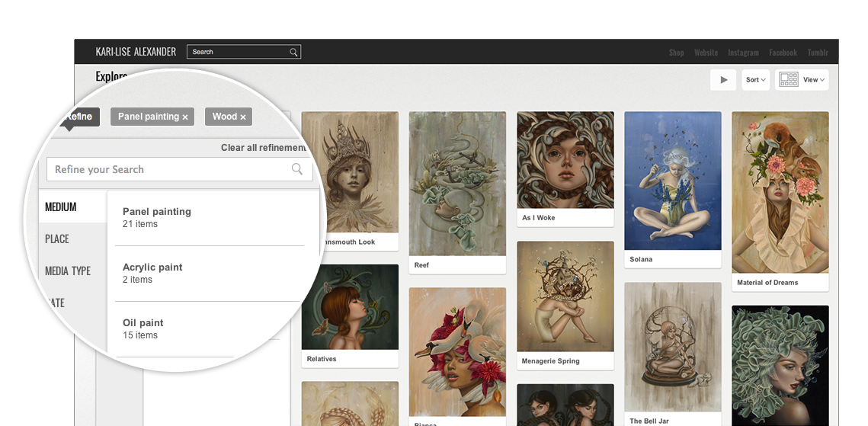Click the Menagerie Spring caption
Screen dimensions: 868x426
pyautogui.click(x=551, y=361)
